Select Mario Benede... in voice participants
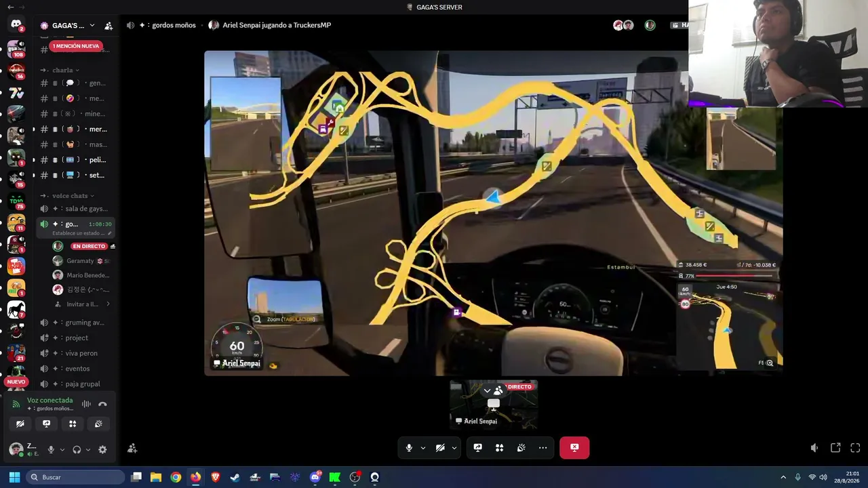 click(82, 275)
